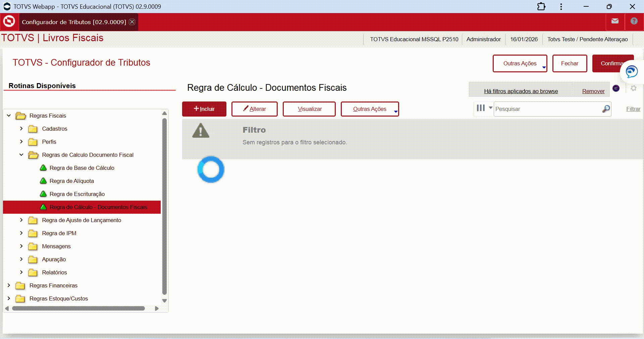This screenshot has width=644, height=339.
Task: Expand the Regras Financeiras node
Action: point(9,285)
